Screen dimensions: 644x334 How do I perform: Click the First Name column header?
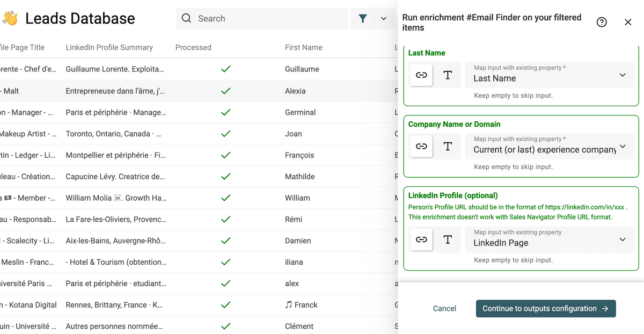point(304,47)
